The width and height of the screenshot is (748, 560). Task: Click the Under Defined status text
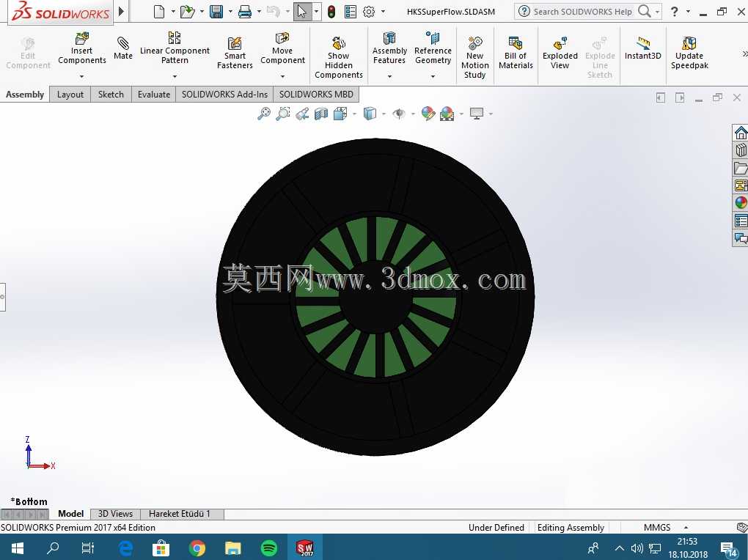coord(496,528)
